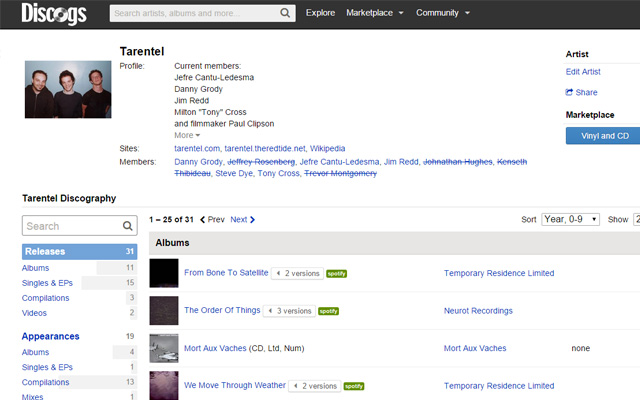Select the Releases filter
This screenshot has width=640, height=400.
pyautogui.click(x=80, y=251)
